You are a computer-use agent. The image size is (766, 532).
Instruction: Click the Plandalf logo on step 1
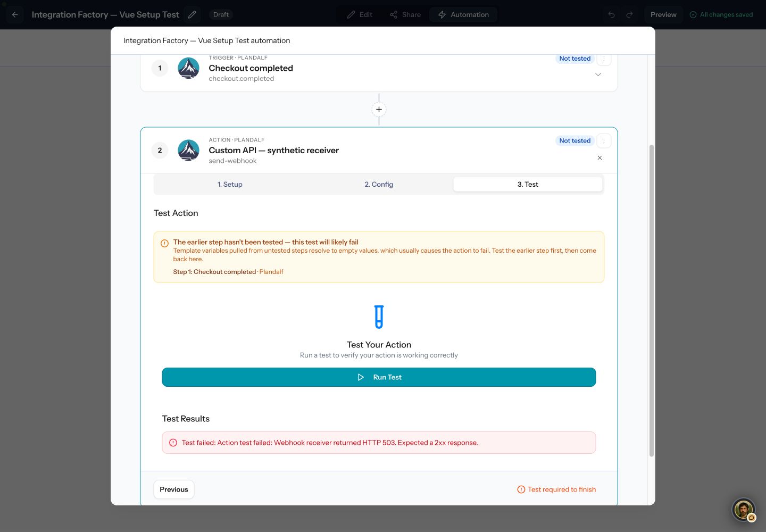pyautogui.click(x=188, y=68)
